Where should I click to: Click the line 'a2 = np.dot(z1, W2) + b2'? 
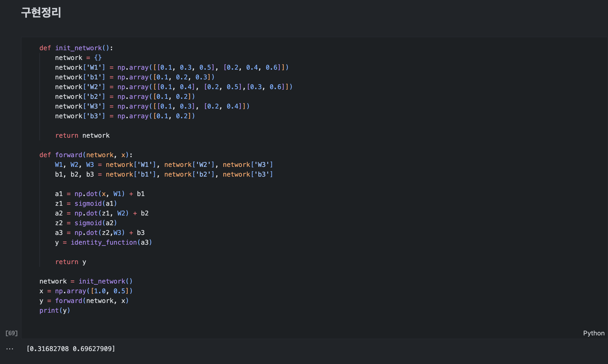tap(102, 213)
